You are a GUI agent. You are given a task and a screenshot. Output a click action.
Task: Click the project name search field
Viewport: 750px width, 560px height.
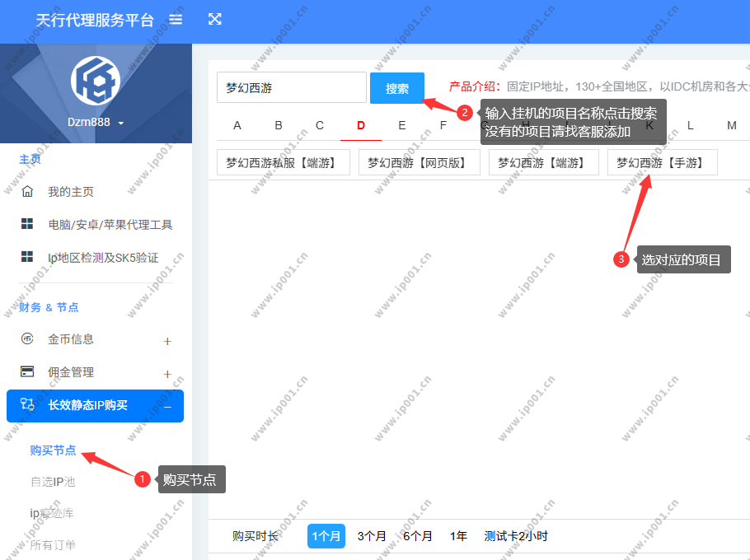(x=292, y=88)
